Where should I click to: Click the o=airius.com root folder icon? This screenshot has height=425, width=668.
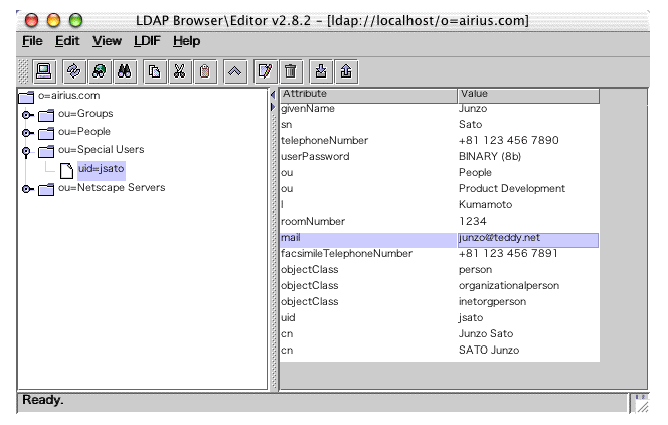pyautogui.click(x=26, y=97)
